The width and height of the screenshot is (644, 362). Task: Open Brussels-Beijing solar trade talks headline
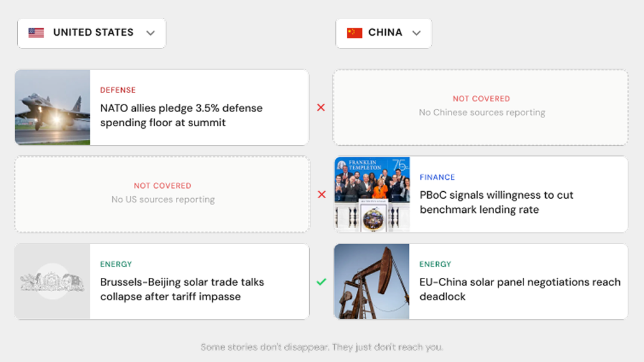tap(182, 289)
